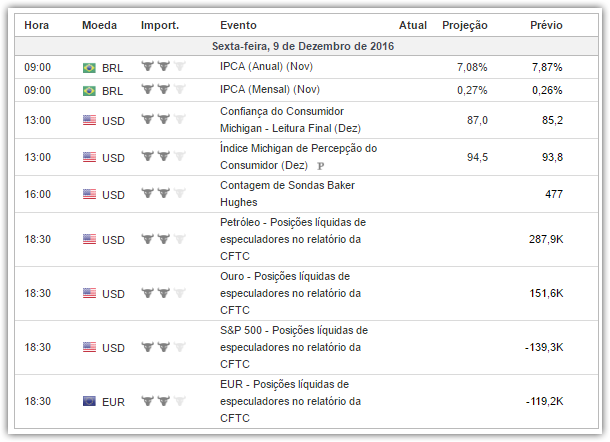Click the Import. column header
Screen dimensions: 610x442
(x=160, y=25)
